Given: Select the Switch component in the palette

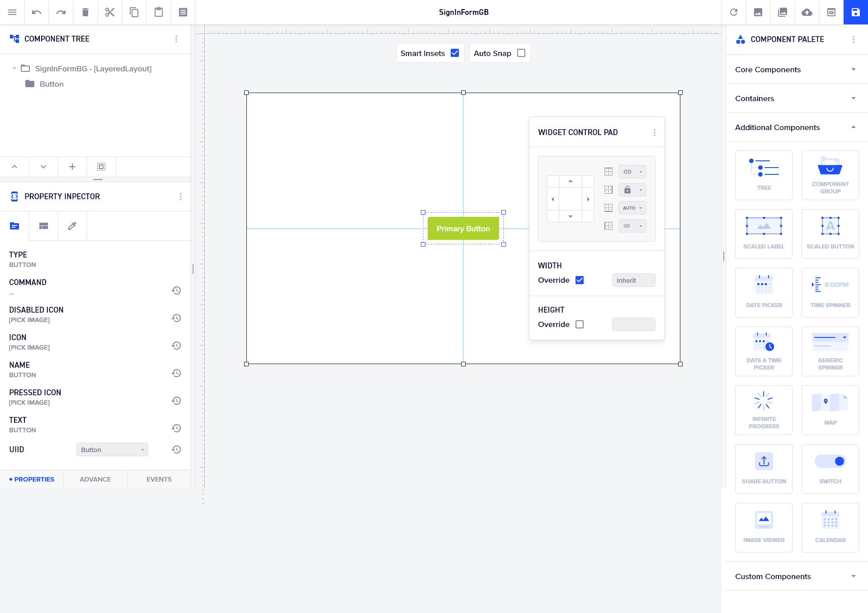Looking at the screenshot, I should point(830,468).
